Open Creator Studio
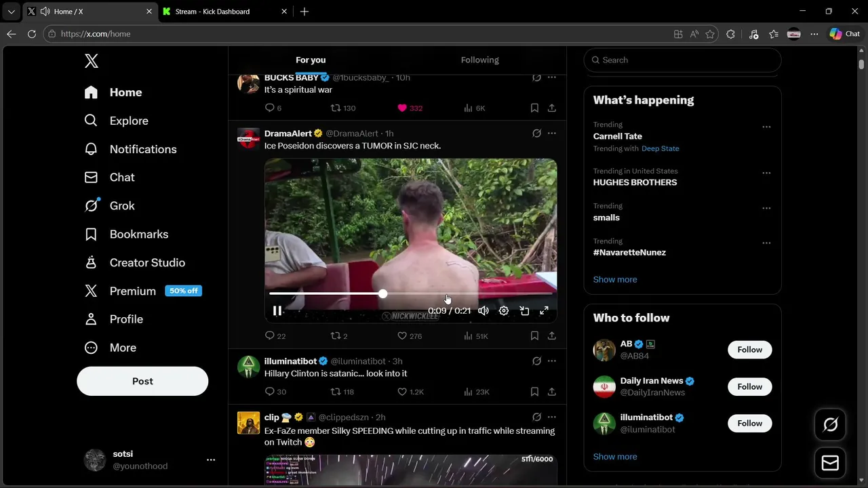 click(134, 262)
